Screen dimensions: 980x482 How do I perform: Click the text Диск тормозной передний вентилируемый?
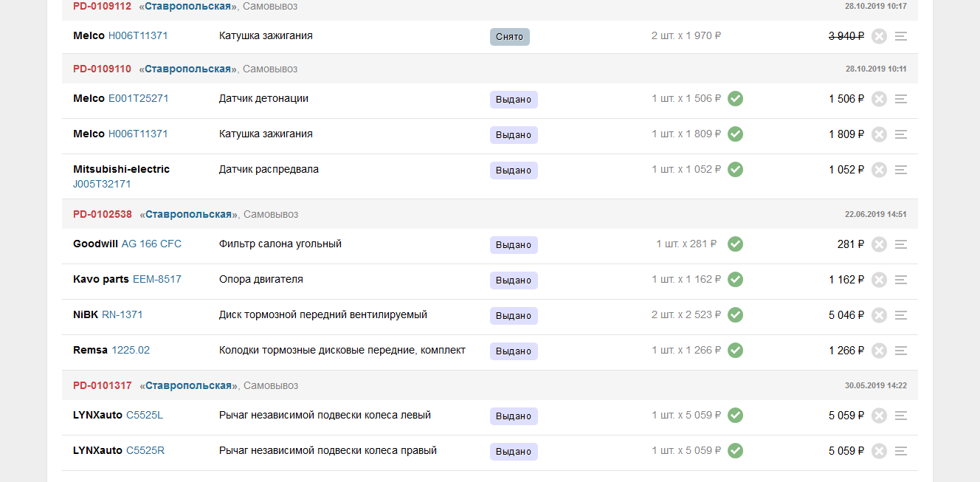click(323, 314)
